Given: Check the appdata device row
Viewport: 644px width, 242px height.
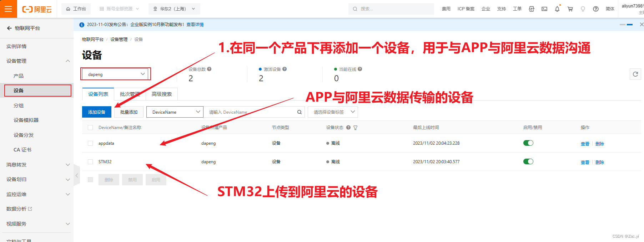Looking at the screenshot, I should (90, 143).
